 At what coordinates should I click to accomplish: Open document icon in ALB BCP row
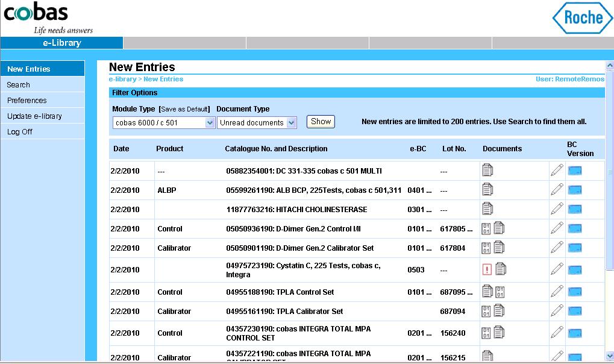(487, 189)
